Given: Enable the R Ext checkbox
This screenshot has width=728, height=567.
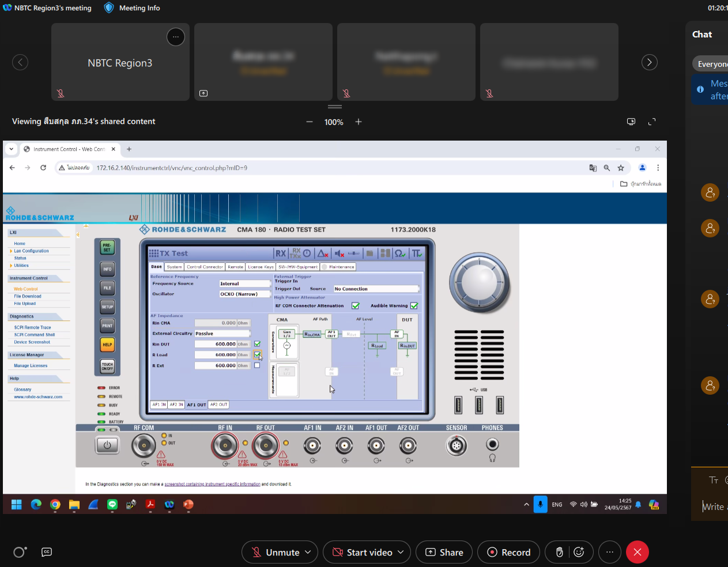Looking at the screenshot, I should [257, 365].
